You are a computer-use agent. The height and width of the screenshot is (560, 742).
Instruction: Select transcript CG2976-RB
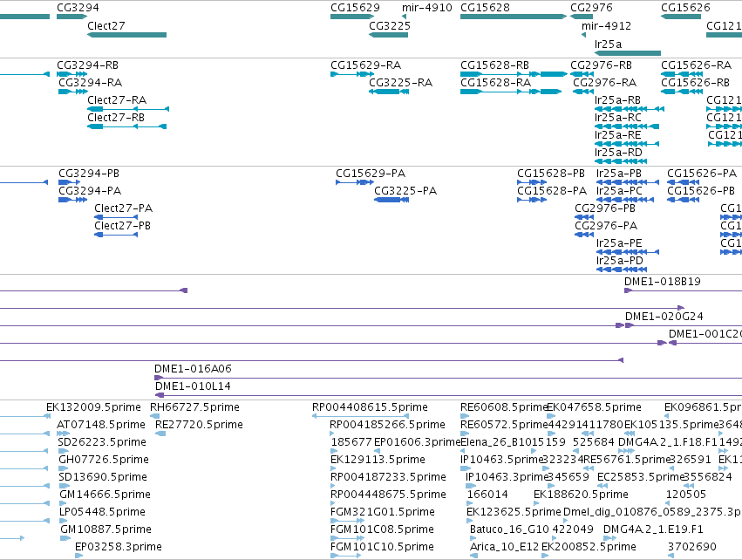pyautogui.click(x=601, y=65)
